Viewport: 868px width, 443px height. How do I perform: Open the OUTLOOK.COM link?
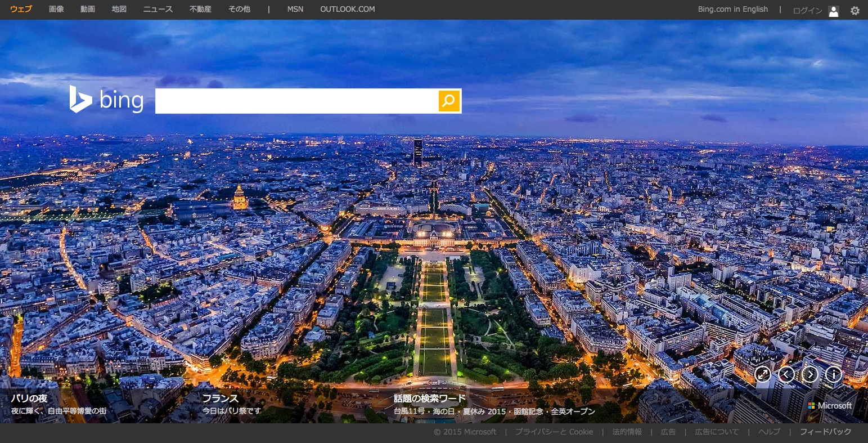347,9
